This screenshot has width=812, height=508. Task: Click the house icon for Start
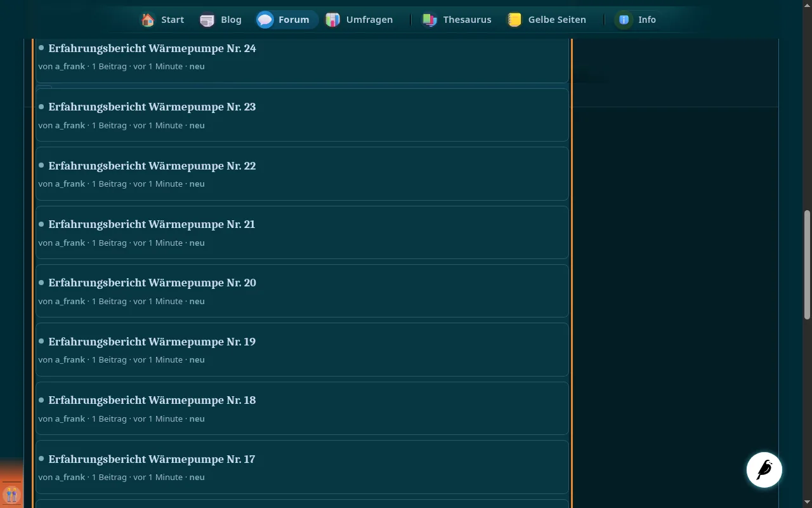pos(148,20)
